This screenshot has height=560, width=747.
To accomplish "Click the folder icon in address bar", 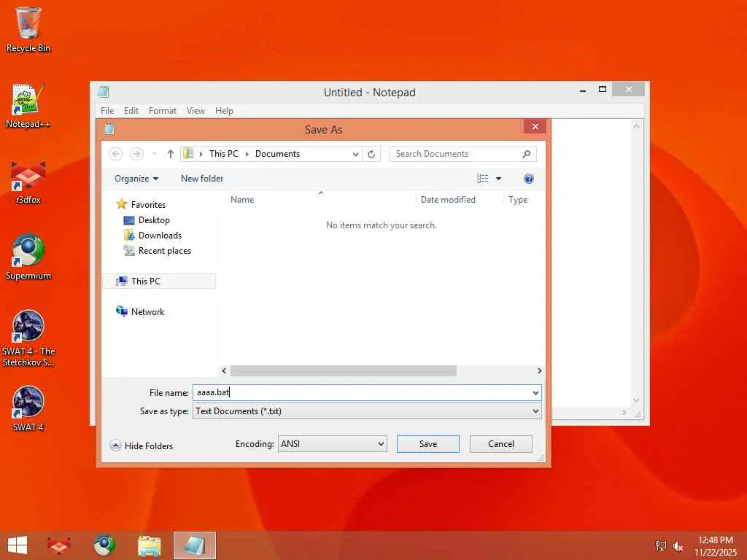I will pos(188,154).
